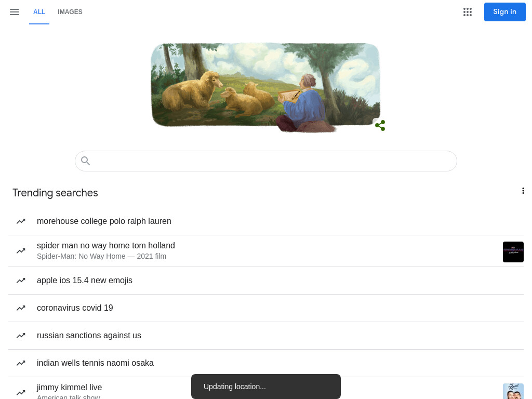
Task: Click the Jimmy Kimmel show thumbnail
Action: click(513, 391)
